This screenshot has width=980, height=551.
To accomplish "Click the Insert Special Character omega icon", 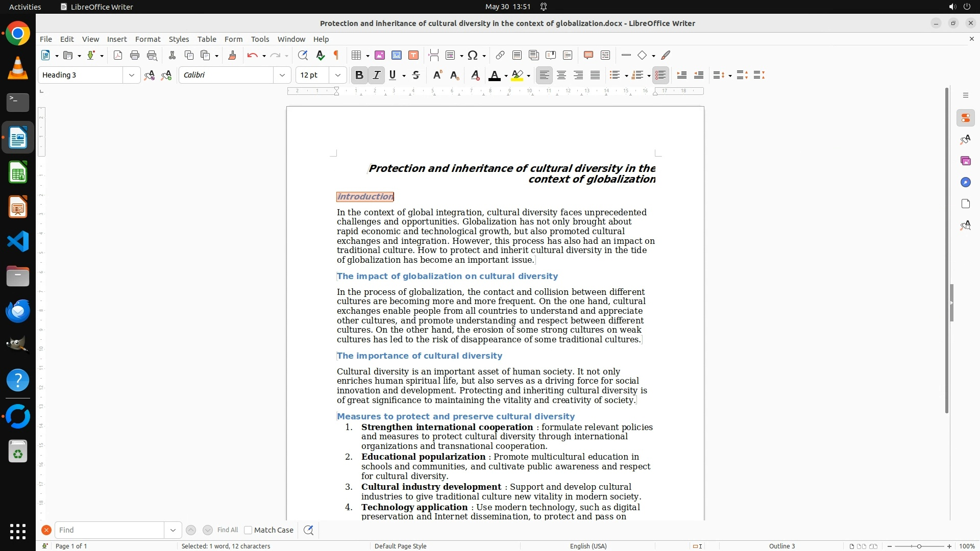I will (473, 55).
